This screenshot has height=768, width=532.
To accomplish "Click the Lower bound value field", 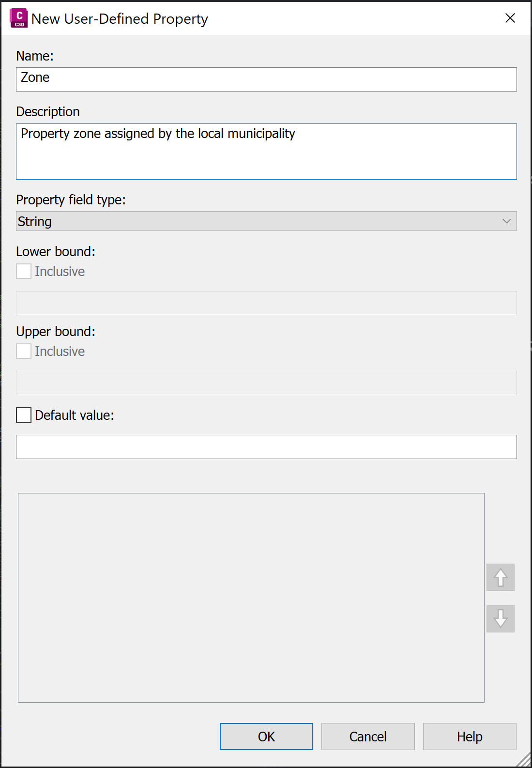I will (x=266, y=303).
